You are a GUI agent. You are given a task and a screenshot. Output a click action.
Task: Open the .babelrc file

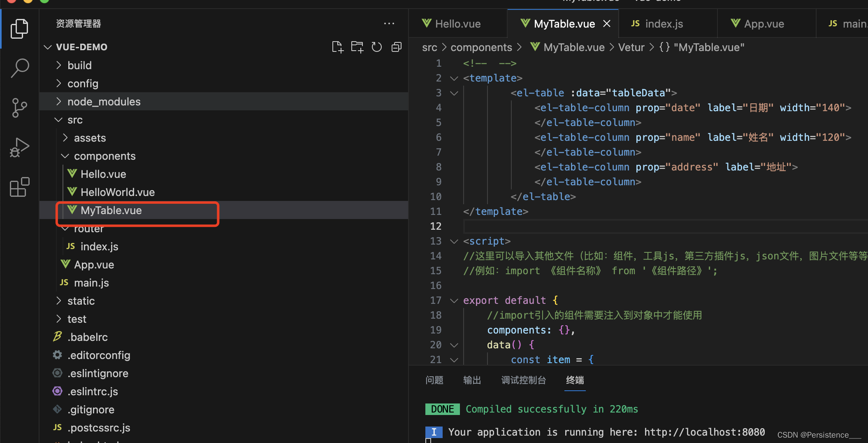click(x=224, y=337)
